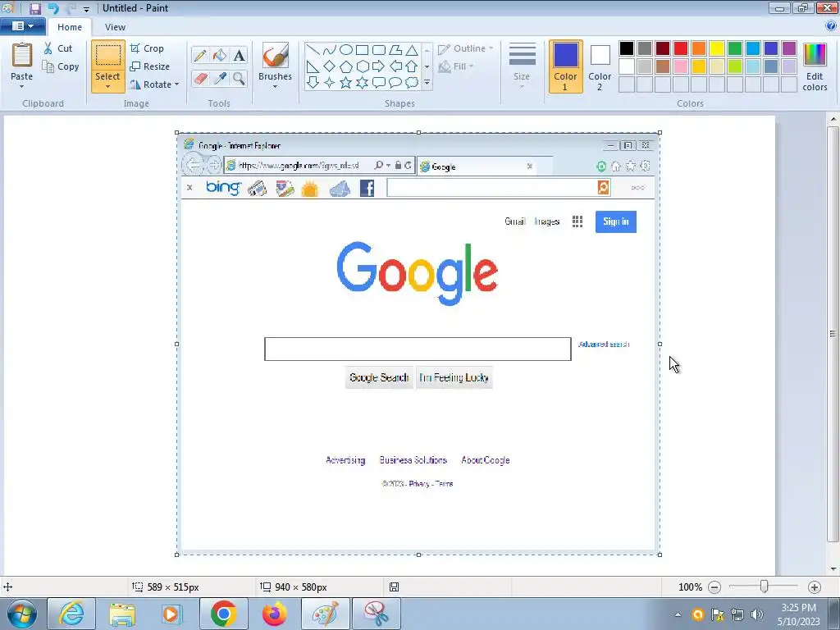Click the zoom slider handle

tap(765, 587)
